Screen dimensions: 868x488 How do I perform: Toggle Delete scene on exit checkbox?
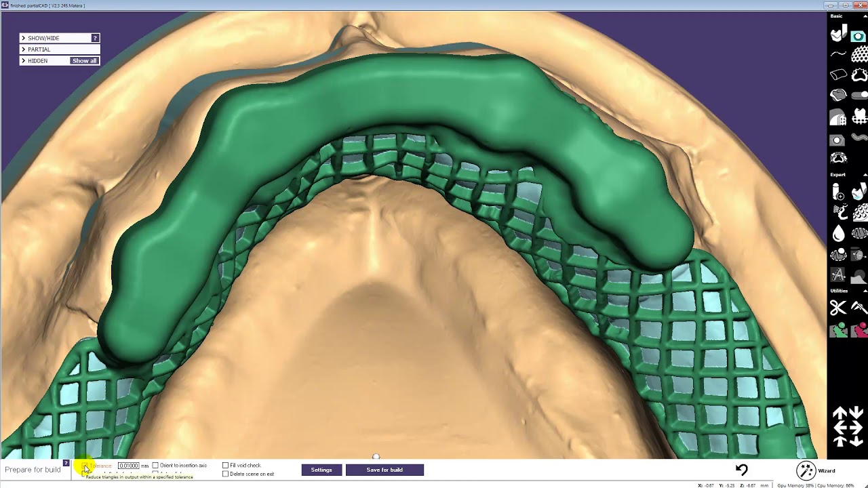coord(226,474)
